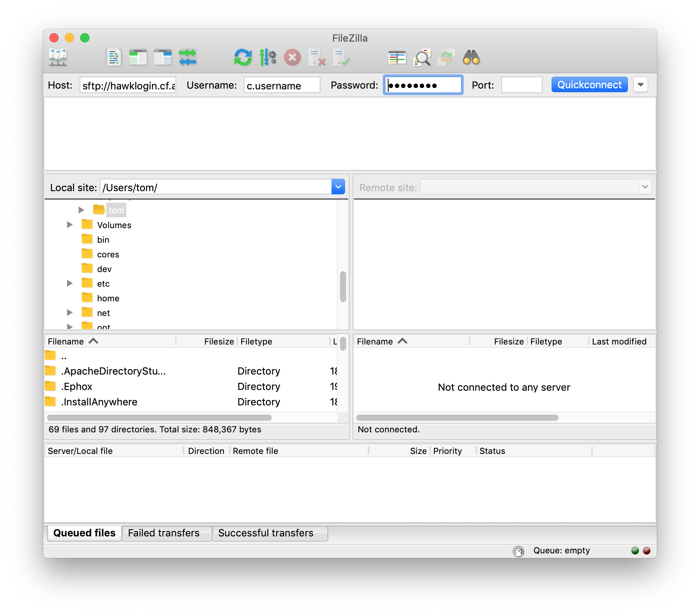Screen dimensions: 700x615
Task: Toggle directory comparison magnifier icon
Action: pyautogui.click(x=422, y=58)
